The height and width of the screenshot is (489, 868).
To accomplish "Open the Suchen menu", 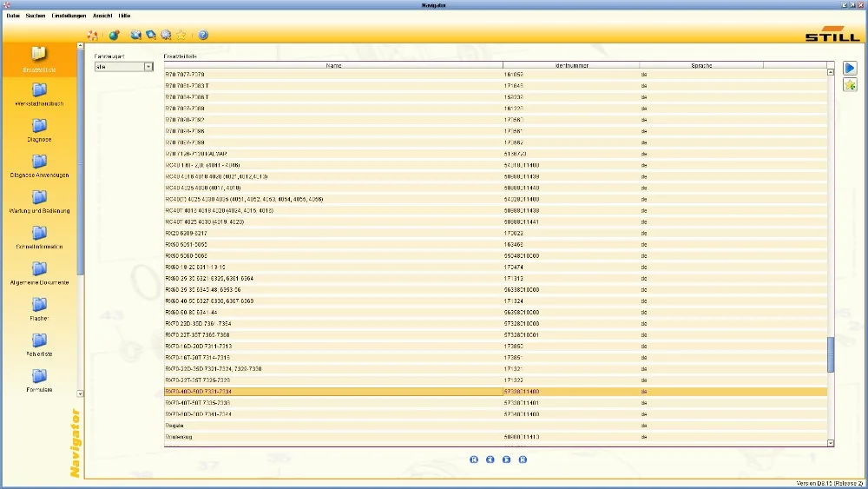I will tap(36, 16).
